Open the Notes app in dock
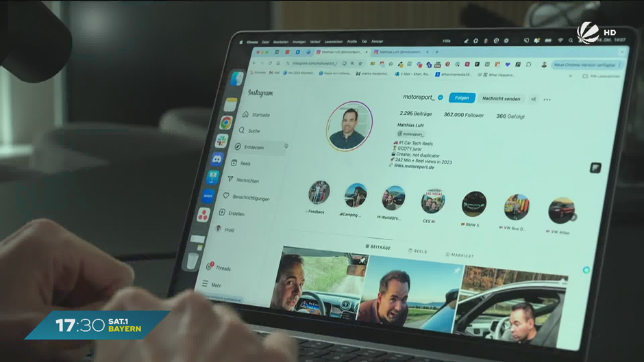This screenshot has width=644, height=362. (x=230, y=104)
